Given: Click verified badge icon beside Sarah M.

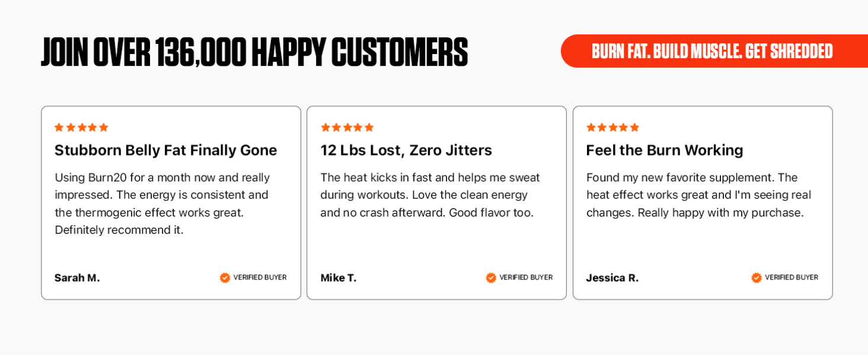Looking at the screenshot, I should (225, 278).
